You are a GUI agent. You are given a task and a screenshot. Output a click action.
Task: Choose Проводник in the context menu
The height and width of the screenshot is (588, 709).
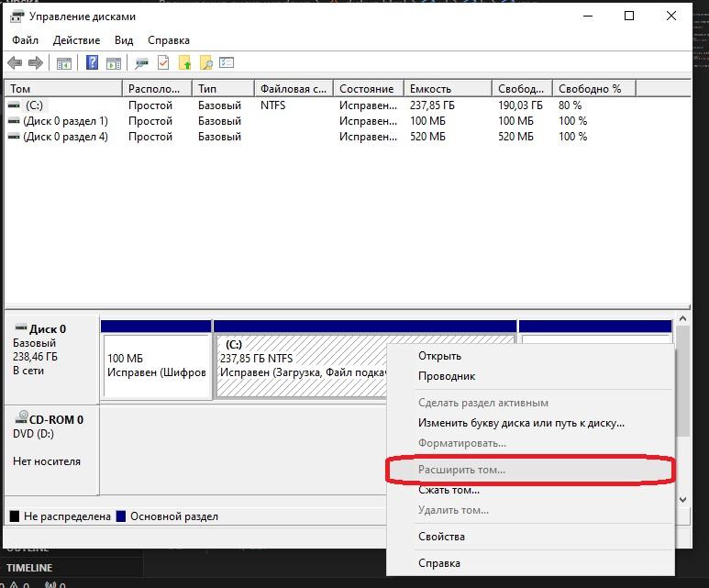530,376
